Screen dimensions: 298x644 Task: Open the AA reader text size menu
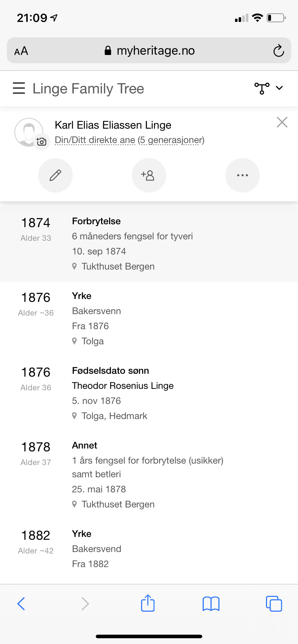[x=21, y=51]
